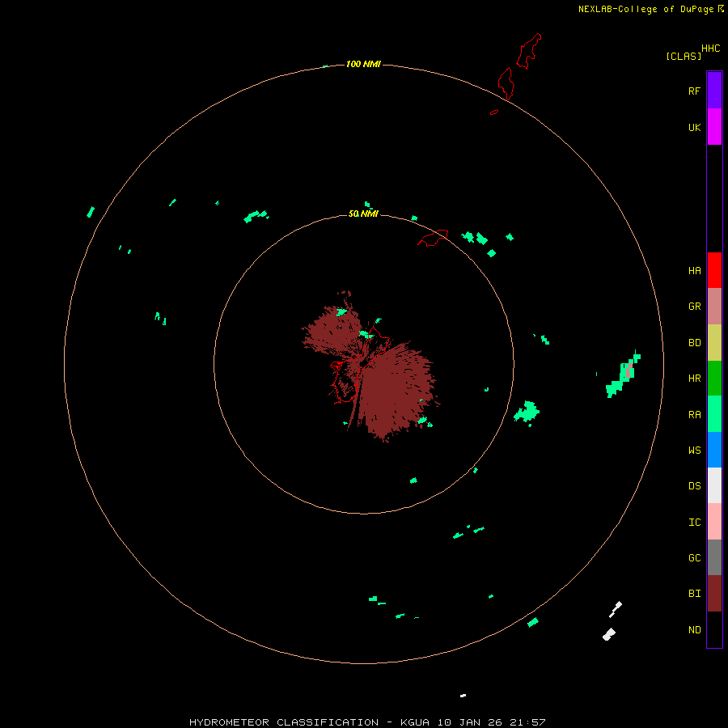Click 'HYDROMETEOR CLASSIFICATION' title text
The image size is (728, 728).
(284, 722)
